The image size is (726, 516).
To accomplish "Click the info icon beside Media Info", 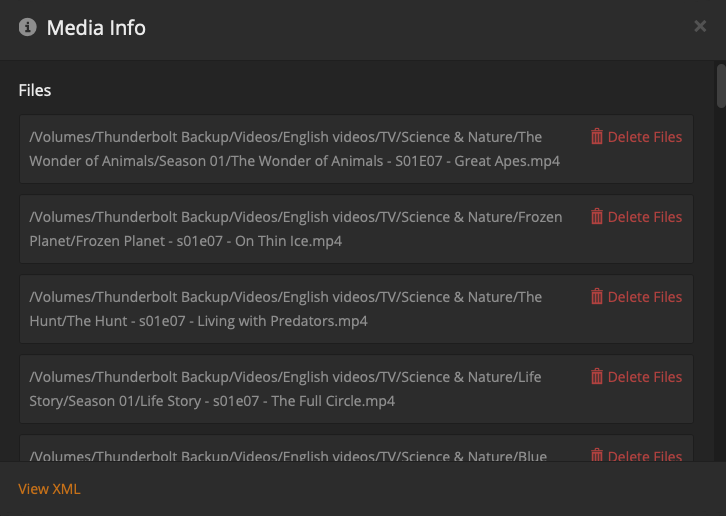I will coord(28,27).
